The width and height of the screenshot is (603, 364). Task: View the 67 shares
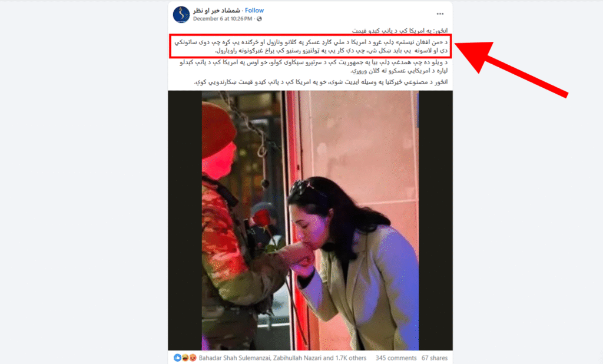[x=435, y=358]
